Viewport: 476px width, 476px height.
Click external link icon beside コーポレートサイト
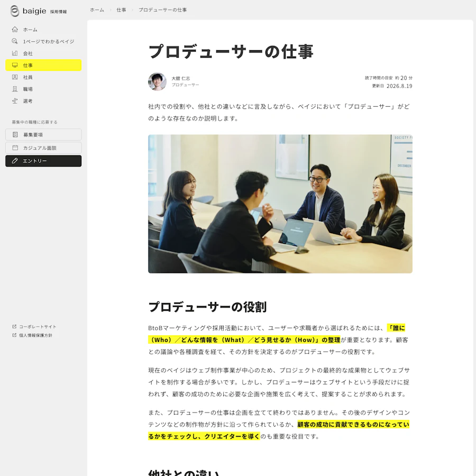[14, 327]
